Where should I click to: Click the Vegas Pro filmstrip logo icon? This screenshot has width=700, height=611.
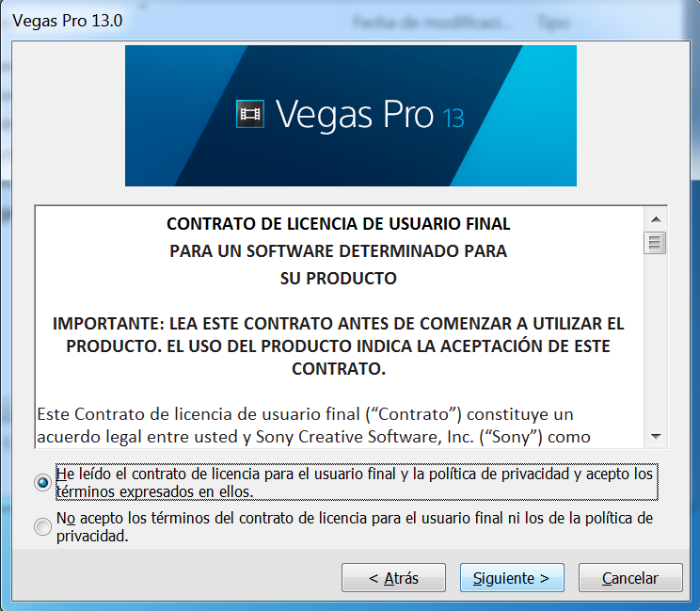coord(250,114)
